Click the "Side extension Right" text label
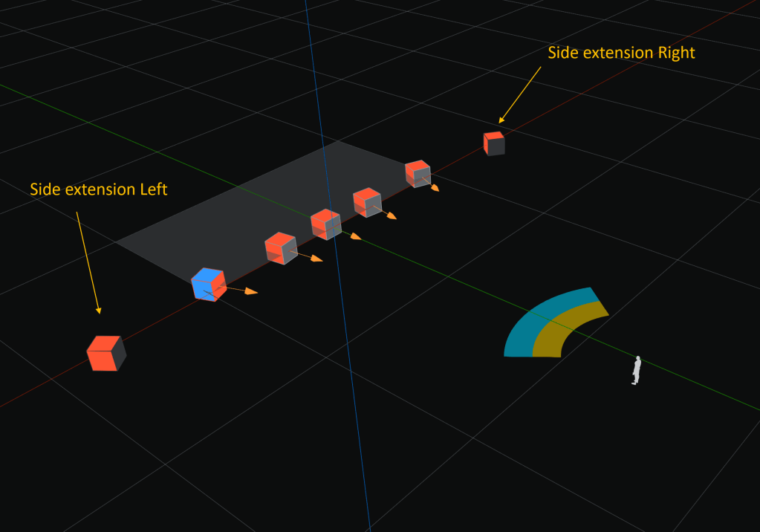The height and width of the screenshot is (532, 760). pos(621,53)
